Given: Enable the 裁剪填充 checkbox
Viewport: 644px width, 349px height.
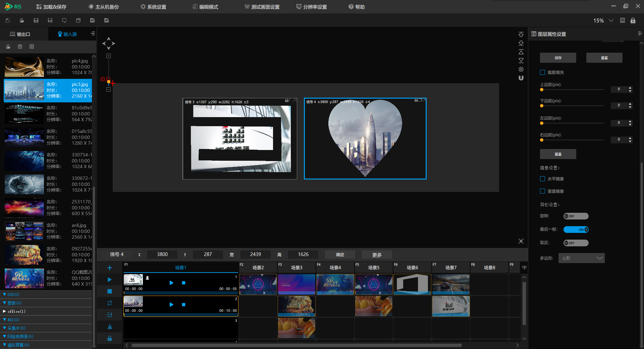Looking at the screenshot, I should [x=542, y=72].
